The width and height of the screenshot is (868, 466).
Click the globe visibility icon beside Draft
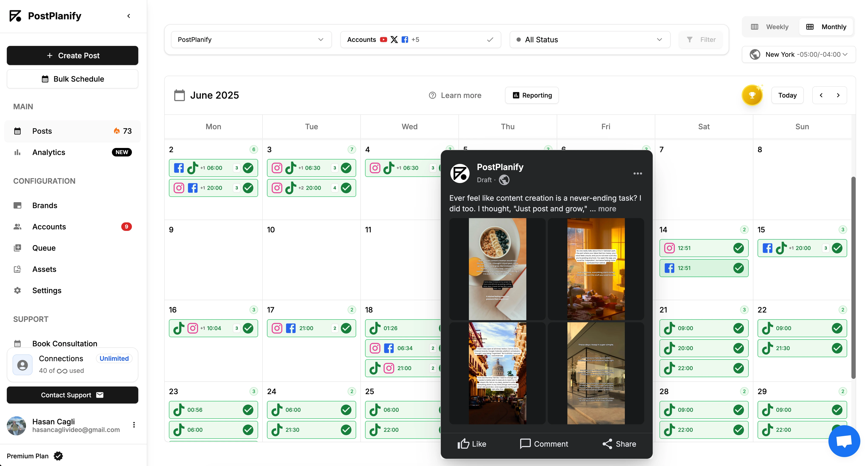click(504, 180)
